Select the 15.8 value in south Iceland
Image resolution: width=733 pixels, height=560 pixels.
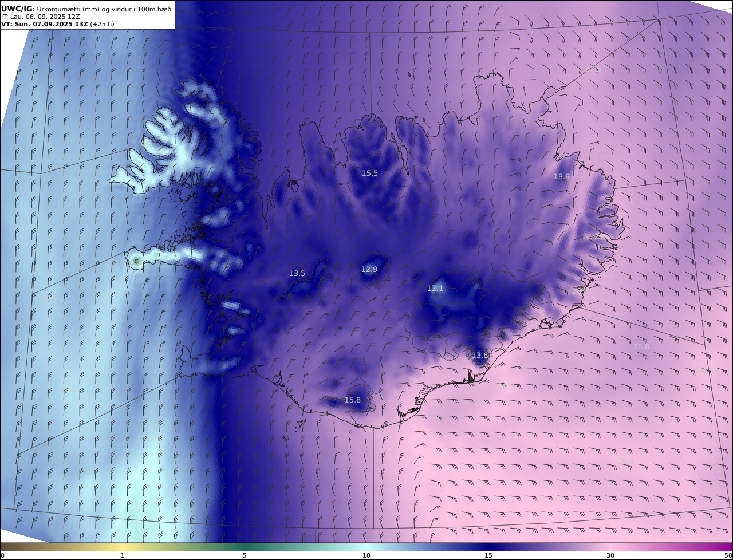tap(353, 400)
